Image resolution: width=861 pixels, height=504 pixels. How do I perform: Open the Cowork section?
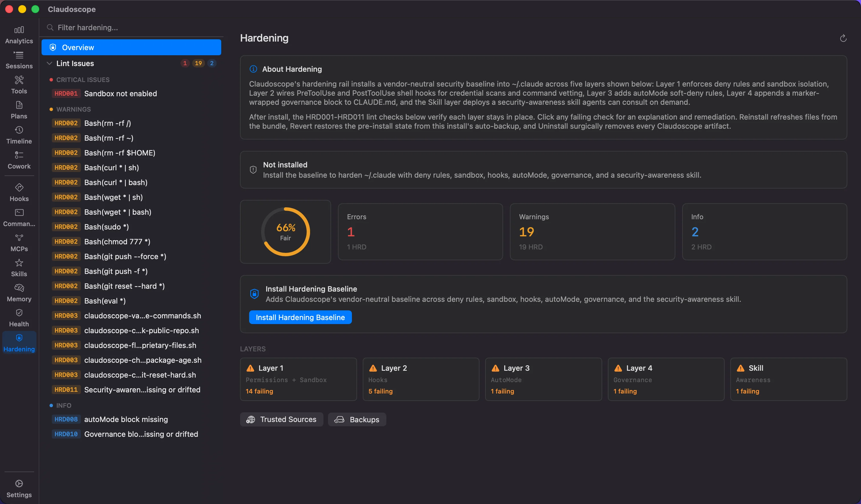tap(19, 160)
